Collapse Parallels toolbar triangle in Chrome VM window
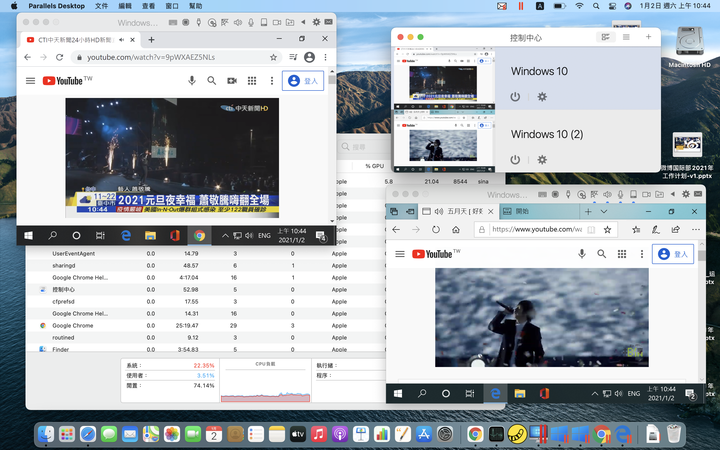The width and height of the screenshot is (720, 450). point(303,22)
